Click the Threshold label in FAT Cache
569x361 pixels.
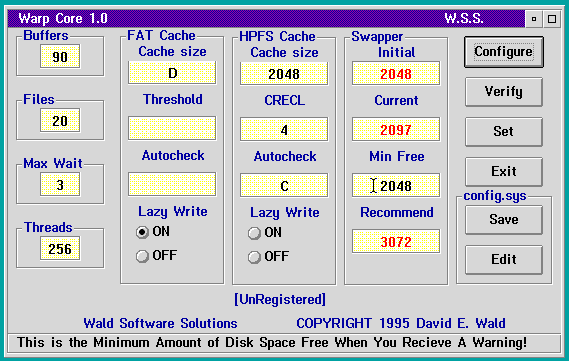pos(173,99)
